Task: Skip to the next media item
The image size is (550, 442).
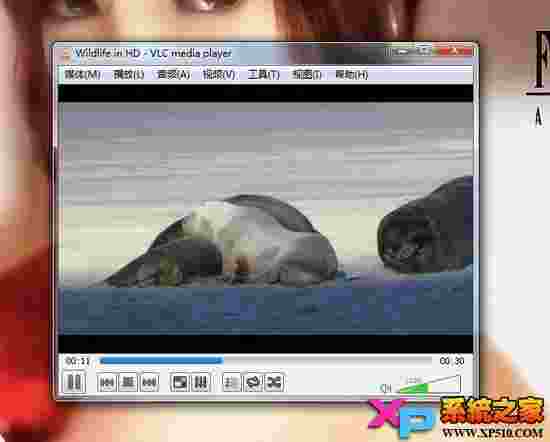Action: point(149,382)
